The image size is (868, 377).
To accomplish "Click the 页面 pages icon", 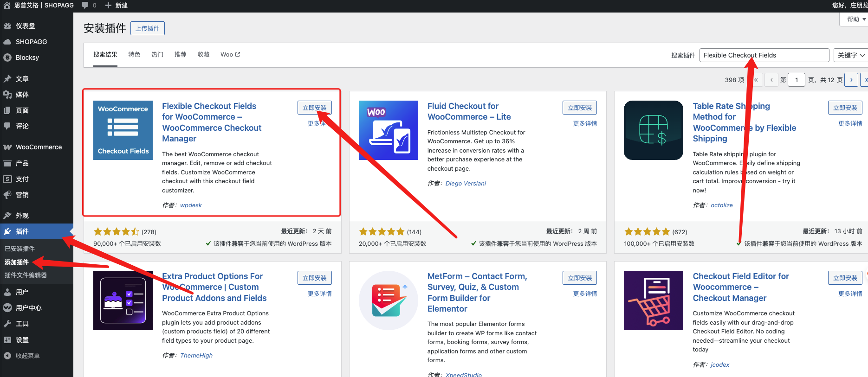I will coord(7,110).
